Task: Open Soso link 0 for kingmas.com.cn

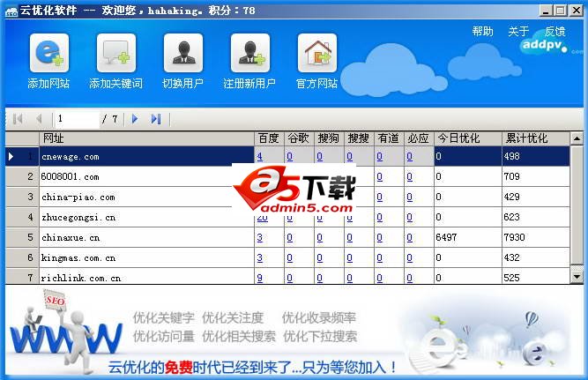Action: click(349, 257)
